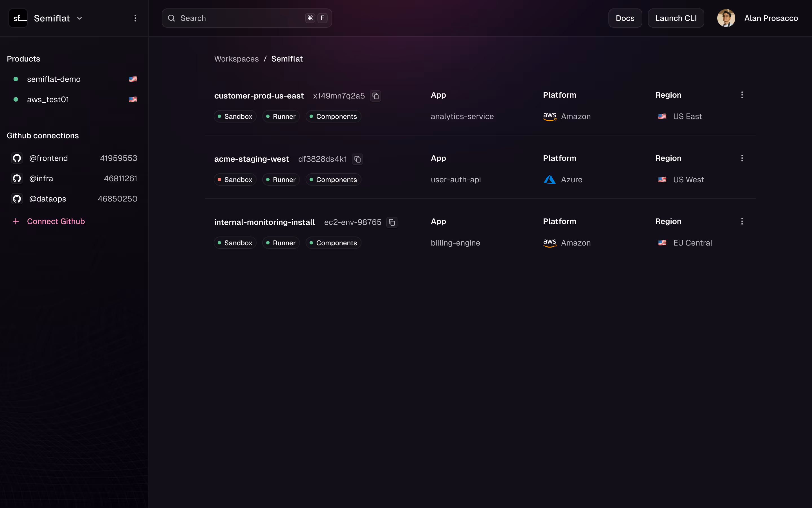
Task: Click the Sandbox badge for internal-monitoring-install
Action: [235, 243]
